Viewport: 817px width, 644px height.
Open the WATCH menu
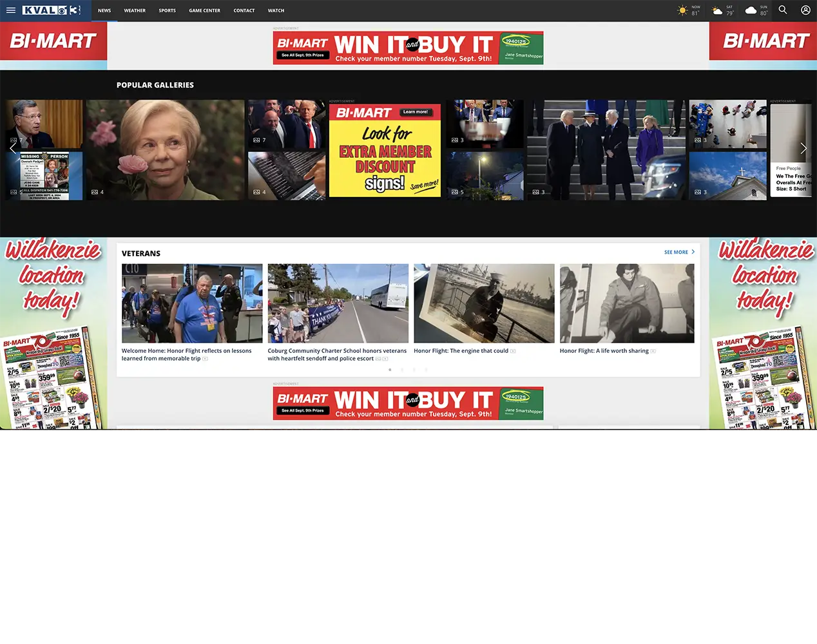point(276,10)
